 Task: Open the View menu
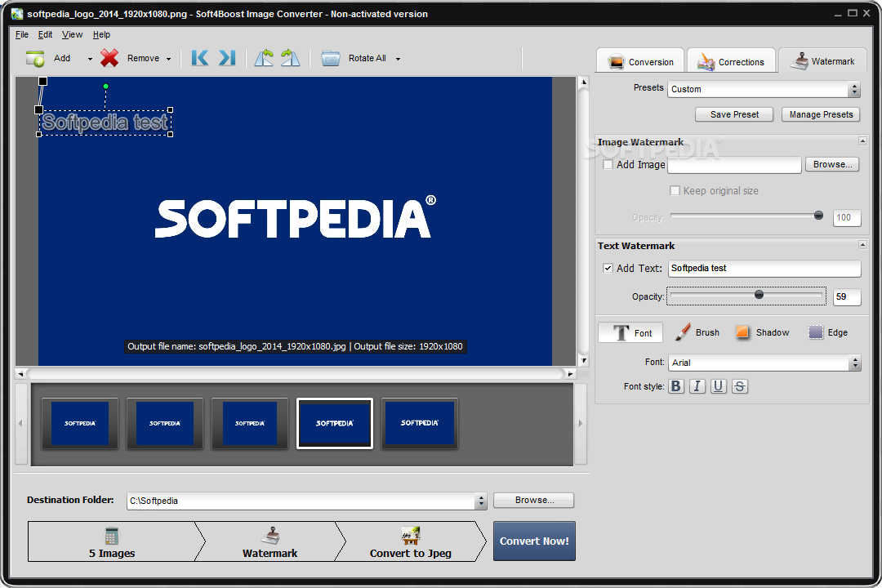coord(72,34)
